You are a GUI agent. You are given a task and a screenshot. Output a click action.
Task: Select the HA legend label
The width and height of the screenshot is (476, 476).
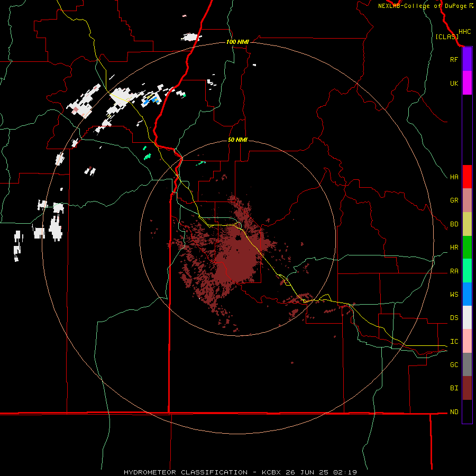point(454,177)
